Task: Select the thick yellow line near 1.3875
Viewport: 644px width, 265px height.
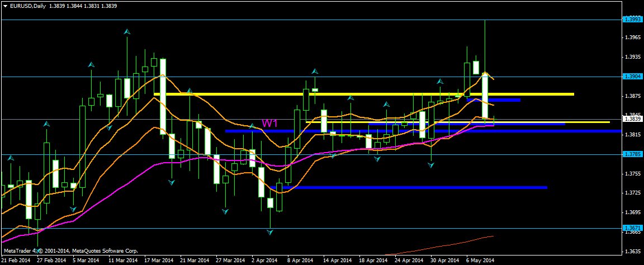Action: tap(364, 94)
